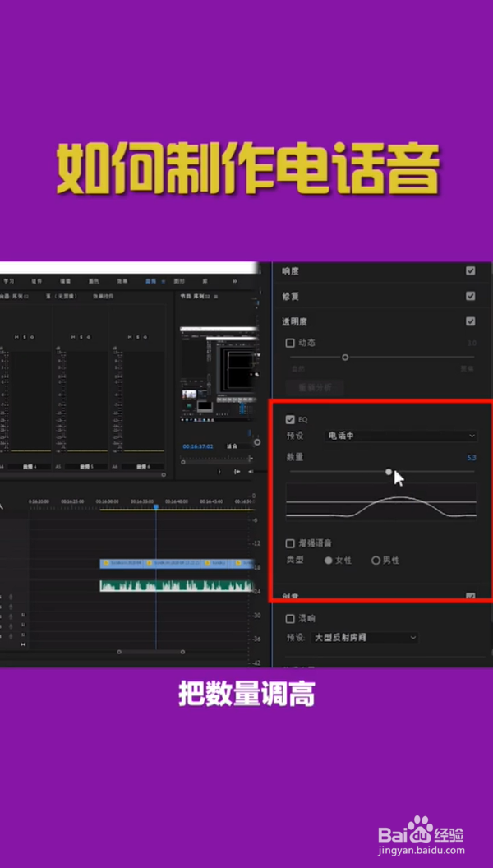Screen dimensions: 493x868
Task: Solo audio track 6 in mixer
Action: pos(137,337)
